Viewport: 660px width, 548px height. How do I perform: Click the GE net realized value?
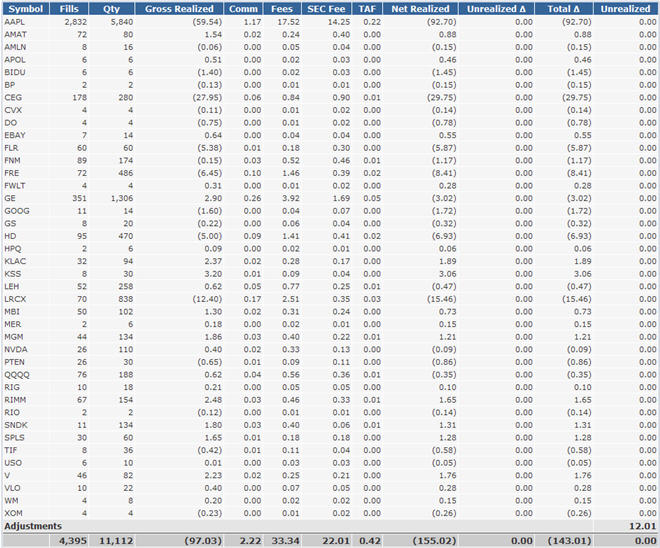point(444,198)
